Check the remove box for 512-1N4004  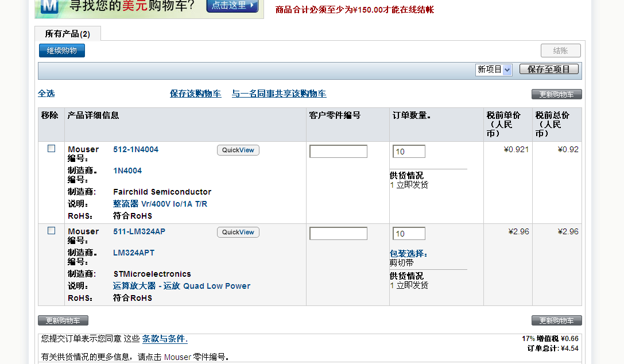tap(51, 148)
